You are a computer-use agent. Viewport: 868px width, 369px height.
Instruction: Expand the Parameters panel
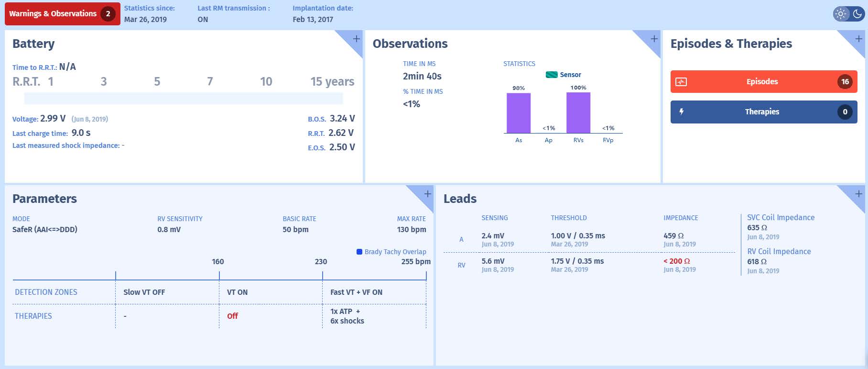[427, 194]
